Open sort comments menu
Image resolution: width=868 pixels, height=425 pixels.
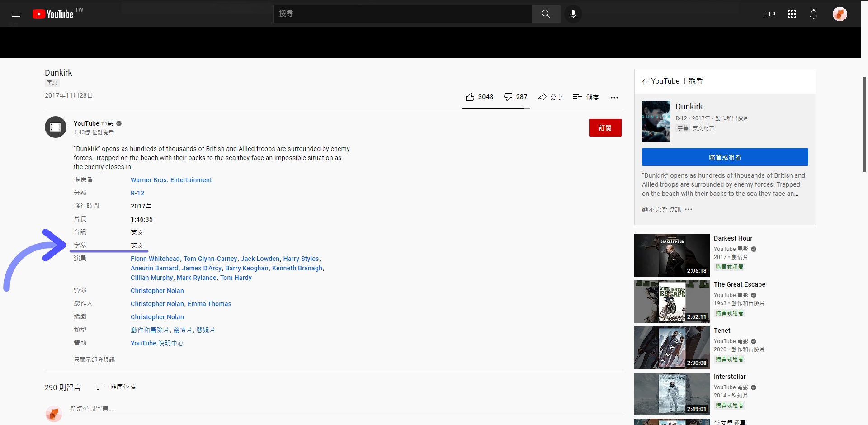click(x=116, y=387)
